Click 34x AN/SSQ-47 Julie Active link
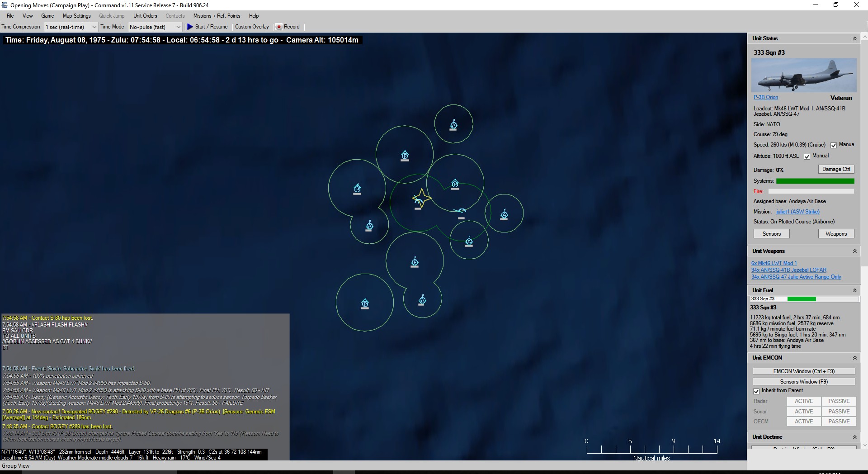The image size is (868, 474). pos(796,277)
